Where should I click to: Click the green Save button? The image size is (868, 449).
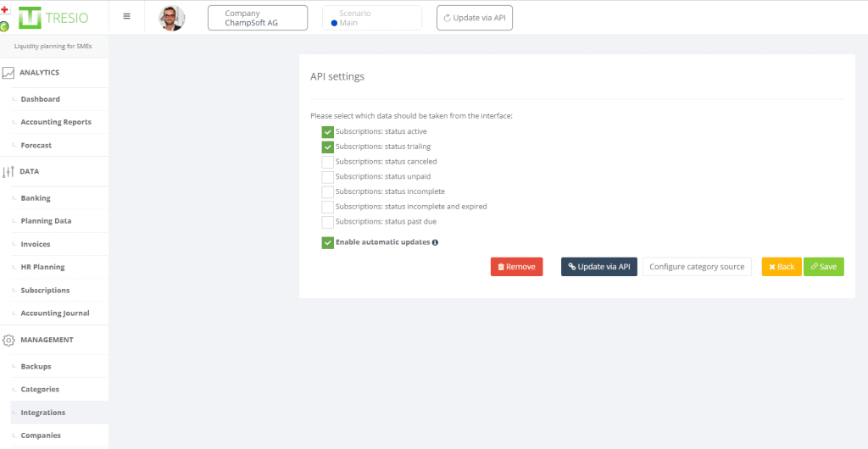tap(824, 267)
